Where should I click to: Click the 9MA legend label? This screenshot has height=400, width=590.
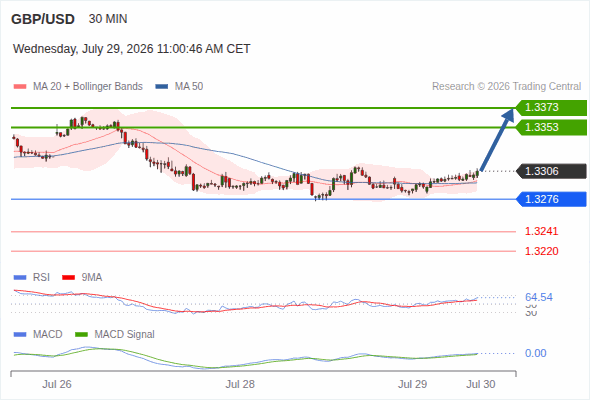click(x=92, y=277)
